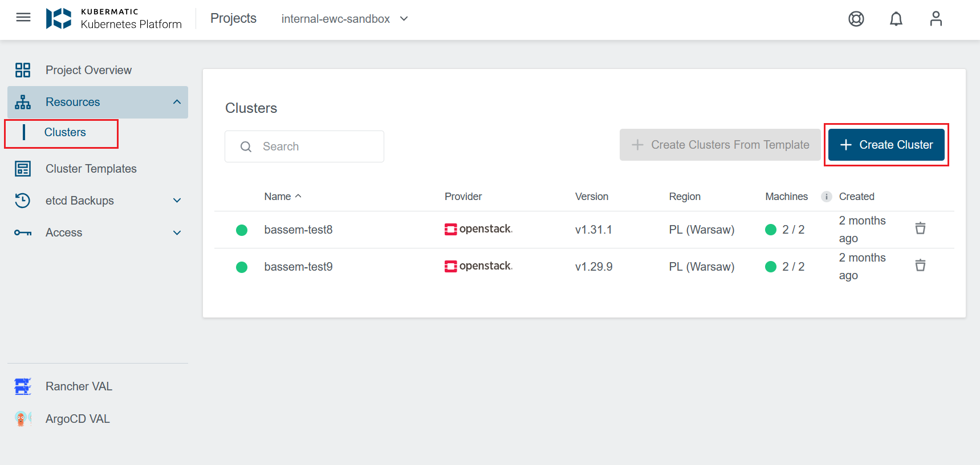Select Clusters in the sidebar
Image resolution: width=980 pixels, height=465 pixels.
point(65,132)
